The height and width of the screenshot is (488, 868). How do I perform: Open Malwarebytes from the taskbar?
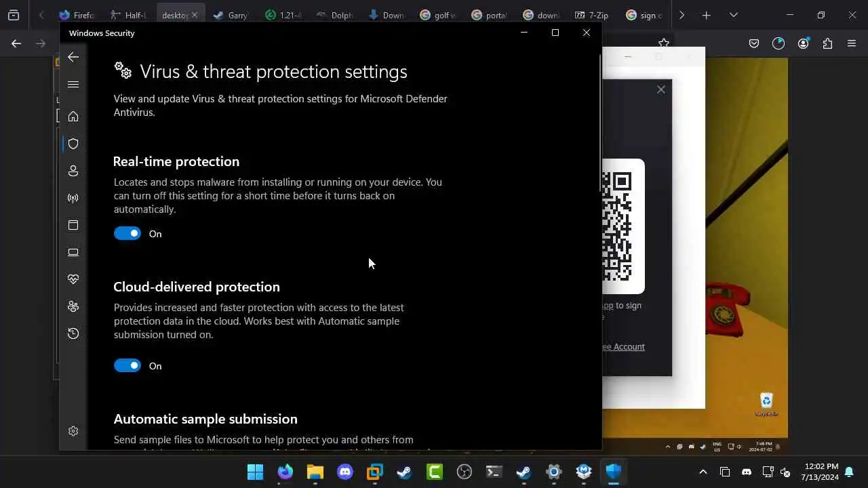click(x=584, y=472)
